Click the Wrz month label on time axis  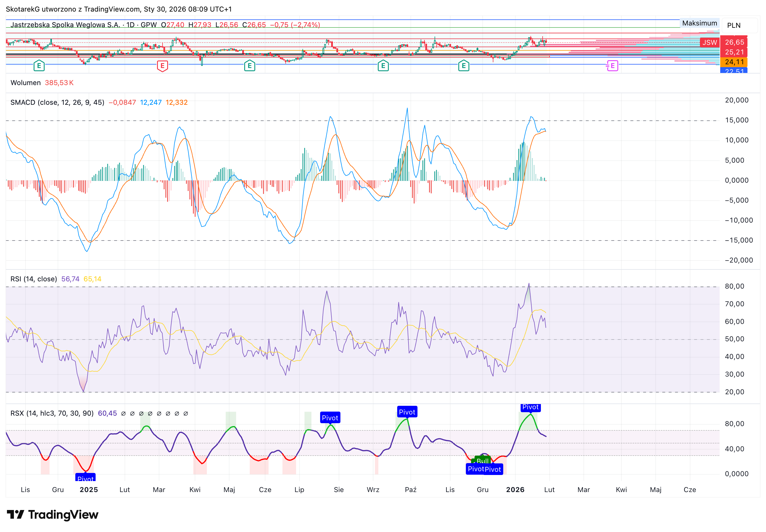373,490
